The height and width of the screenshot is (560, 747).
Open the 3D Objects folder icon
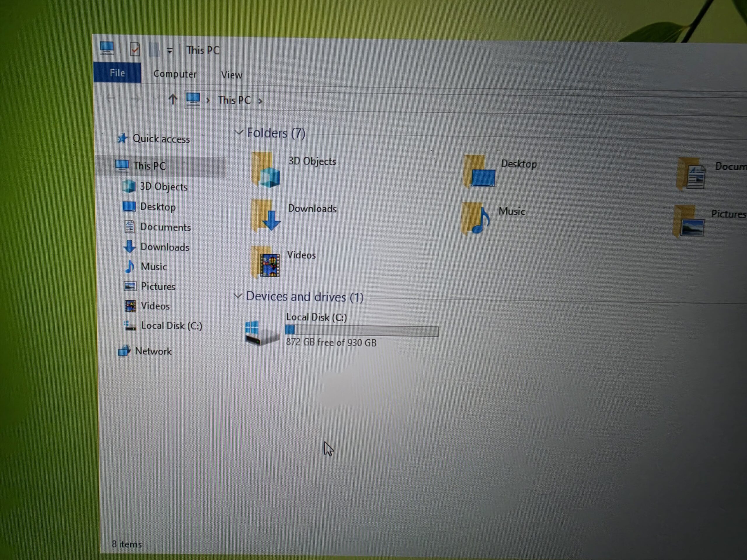[x=266, y=170]
